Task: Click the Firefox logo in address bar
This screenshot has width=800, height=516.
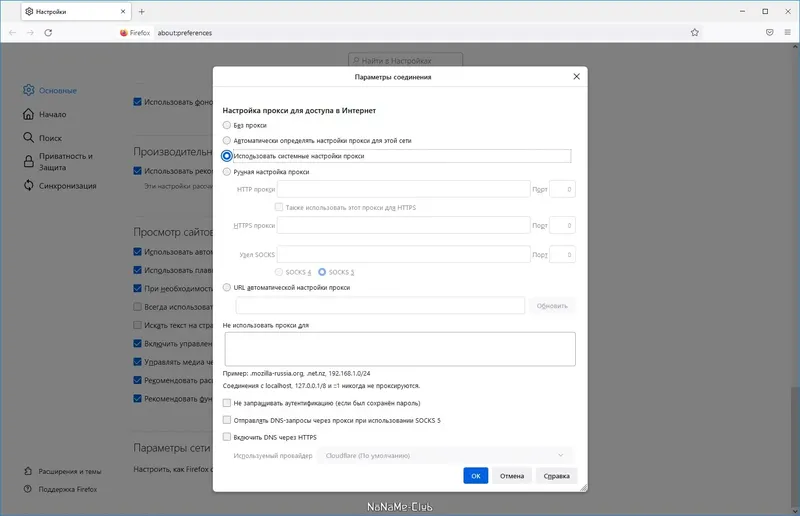Action: tap(124, 33)
